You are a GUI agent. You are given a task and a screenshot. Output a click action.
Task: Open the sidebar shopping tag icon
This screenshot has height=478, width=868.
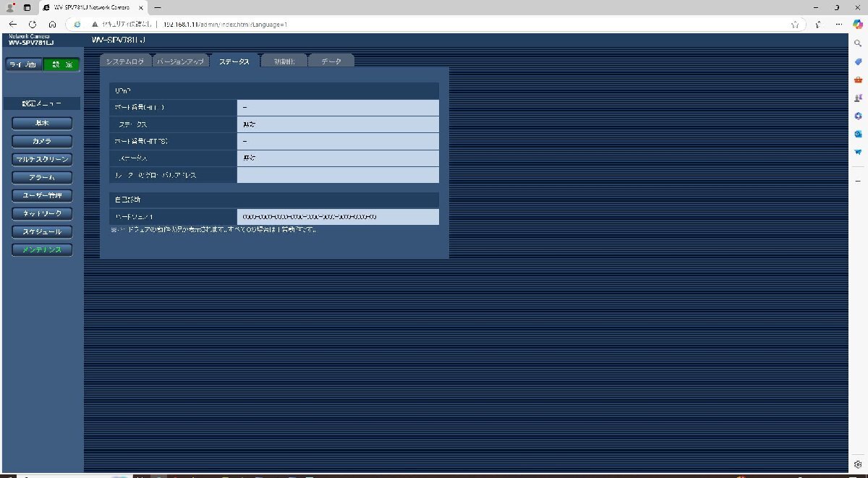(x=858, y=61)
